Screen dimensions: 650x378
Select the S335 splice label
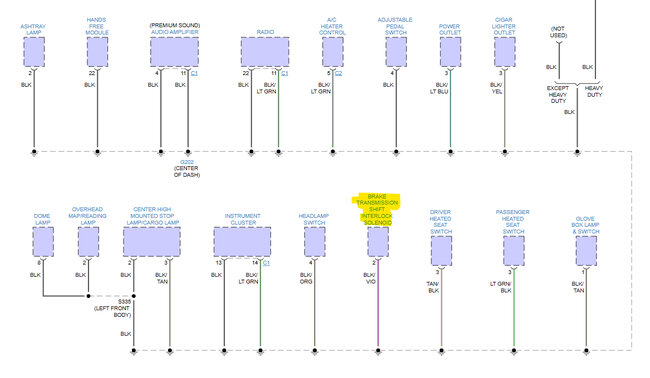[x=124, y=301]
